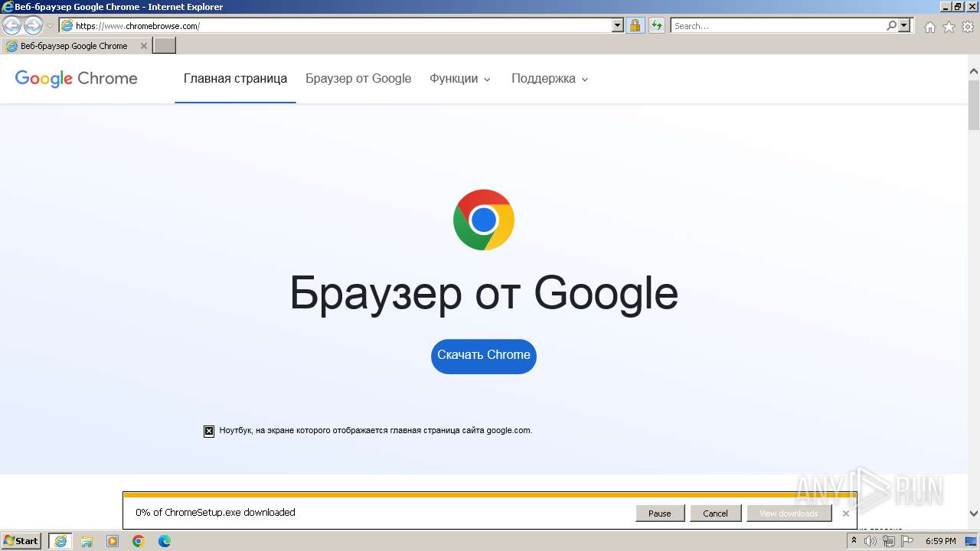Click the network tray icon
The height and width of the screenshot is (551, 980).
889,541
